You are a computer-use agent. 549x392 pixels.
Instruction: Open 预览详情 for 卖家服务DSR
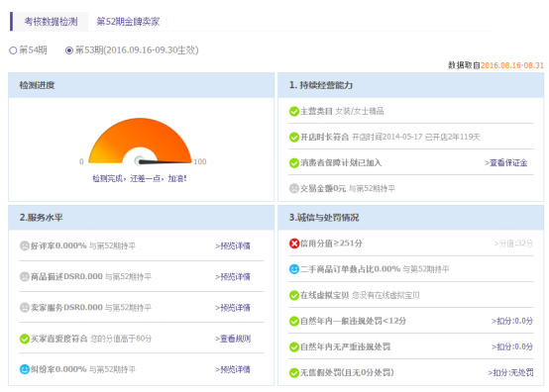click(233, 308)
